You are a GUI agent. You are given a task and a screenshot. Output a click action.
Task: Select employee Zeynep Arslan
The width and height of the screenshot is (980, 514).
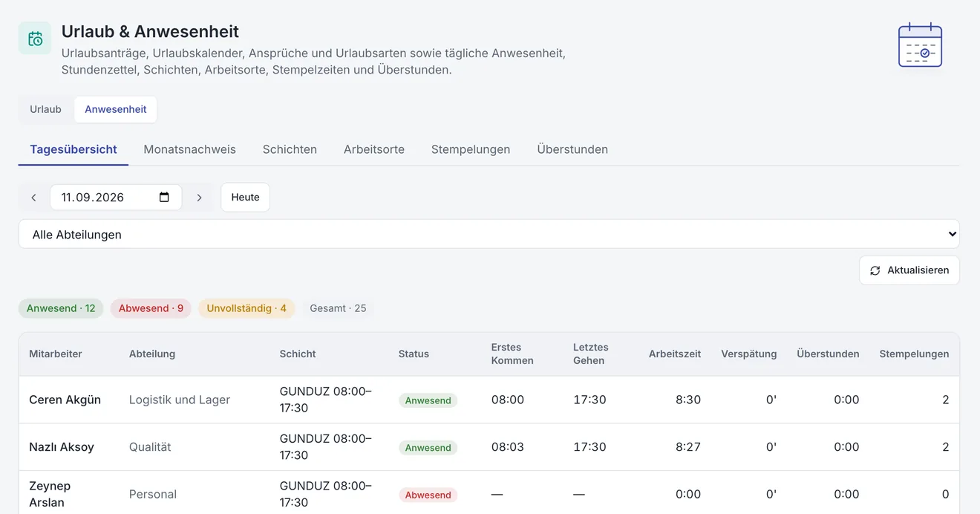coord(50,494)
